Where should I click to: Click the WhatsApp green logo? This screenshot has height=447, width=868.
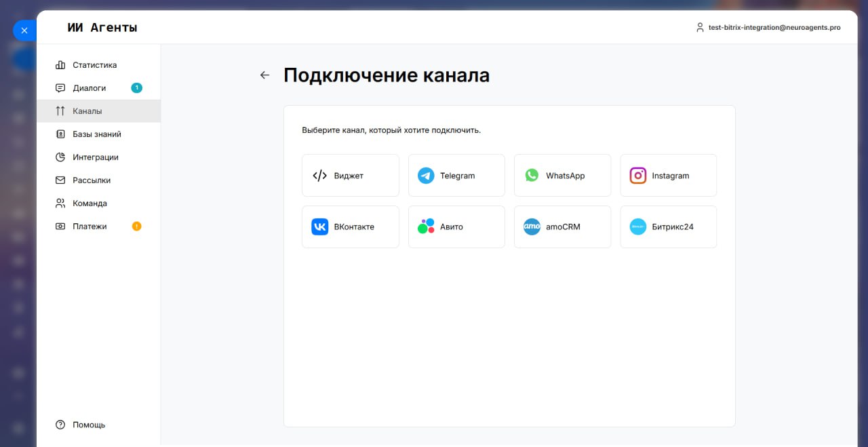pyautogui.click(x=532, y=175)
